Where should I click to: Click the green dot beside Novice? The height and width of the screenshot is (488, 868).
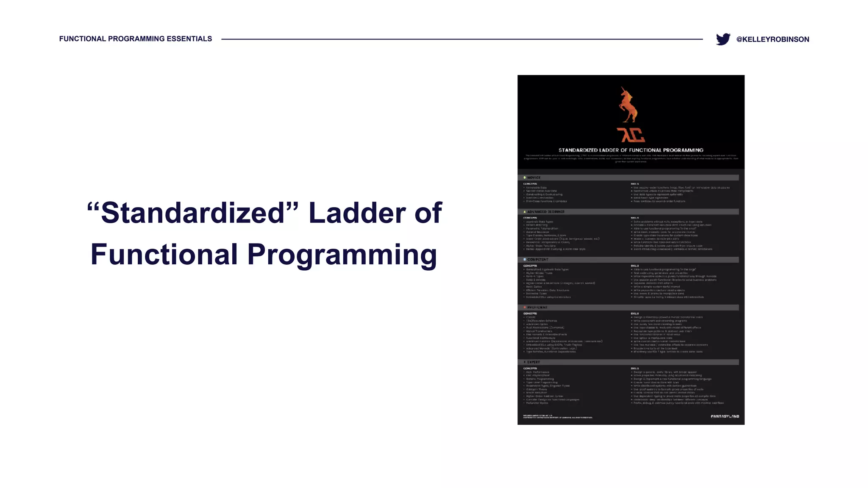525,177
